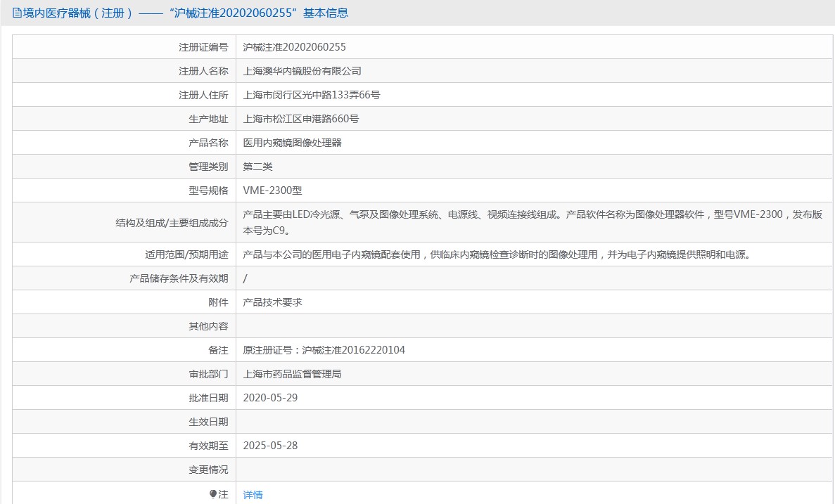Click the registration number 沪械注准20202060255 value

pos(294,47)
